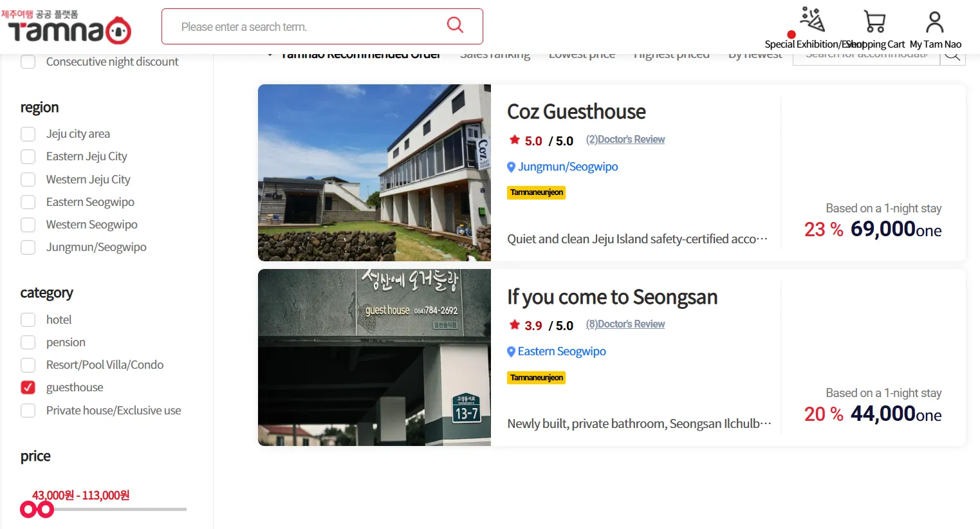The height and width of the screenshot is (529, 980).
Task: Enable the hotel category checkbox
Action: click(28, 320)
